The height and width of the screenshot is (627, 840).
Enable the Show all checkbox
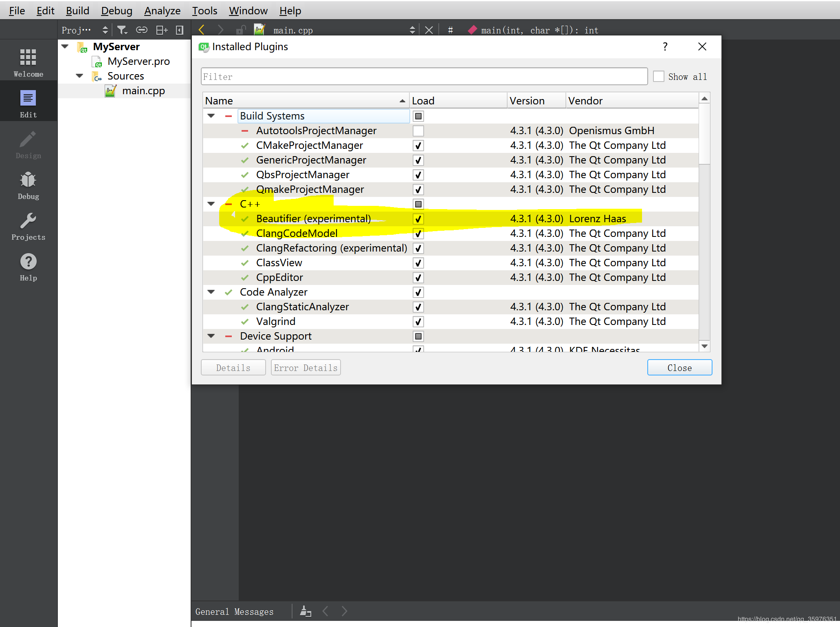point(658,77)
